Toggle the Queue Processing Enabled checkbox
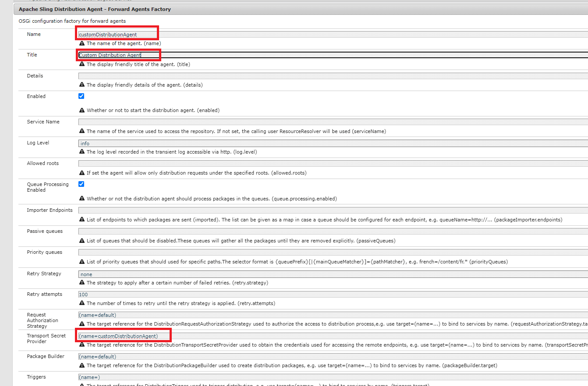The height and width of the screenshot is (386, 588). (81, 184)
